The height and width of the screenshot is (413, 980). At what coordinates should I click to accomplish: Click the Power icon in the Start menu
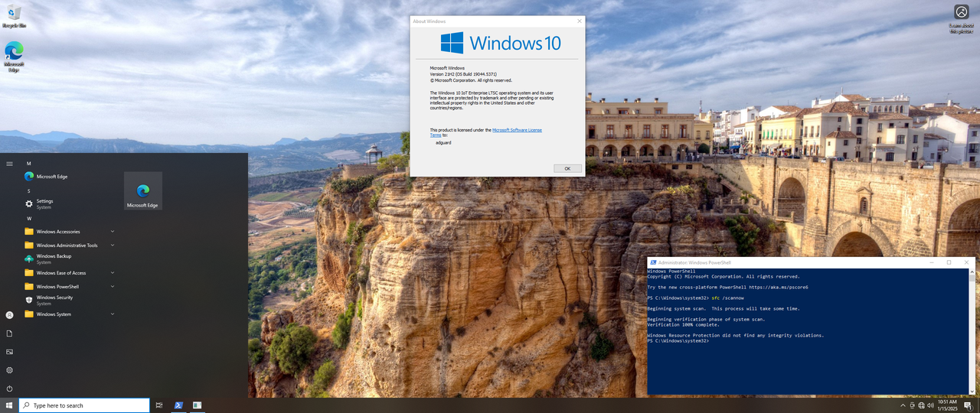[9, 389]
